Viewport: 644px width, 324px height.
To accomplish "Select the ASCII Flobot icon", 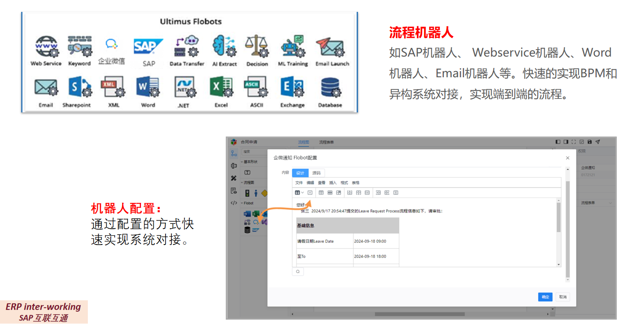I will coord(256,87).
